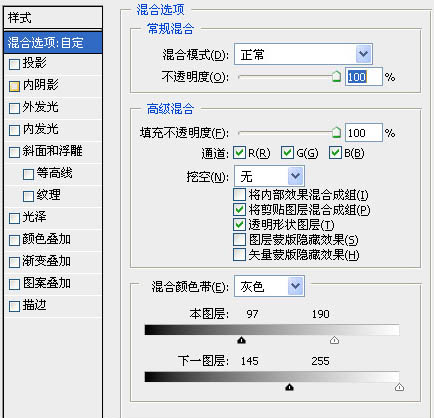Click the 填充不透明度 fill opacity slider thumb
434x418 pixels.
click(336, 132)
